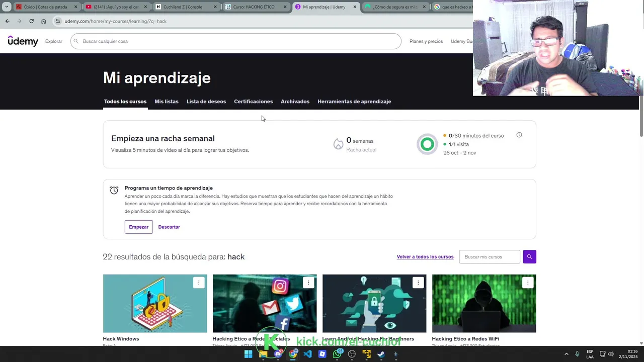Go back with browser back arrow
Image resolution: width=644 pixels, height=362 pixels.
click(x=7, y=21)
